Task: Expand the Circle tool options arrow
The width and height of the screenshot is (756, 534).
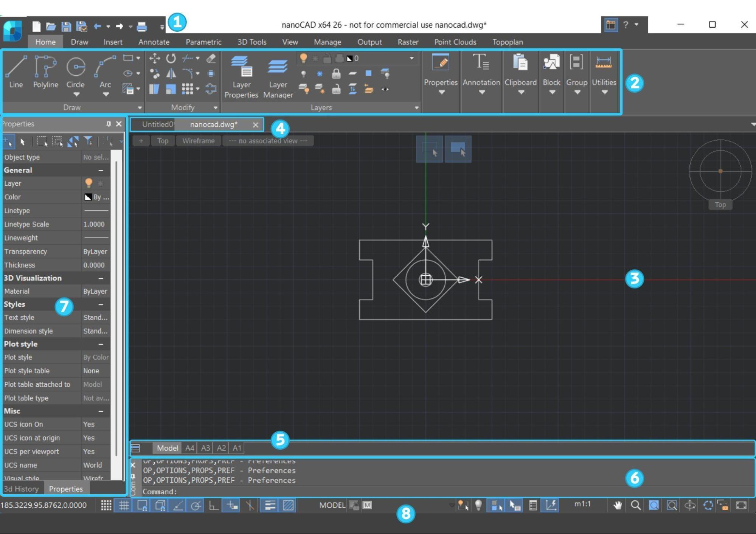Action: point(76,94)
